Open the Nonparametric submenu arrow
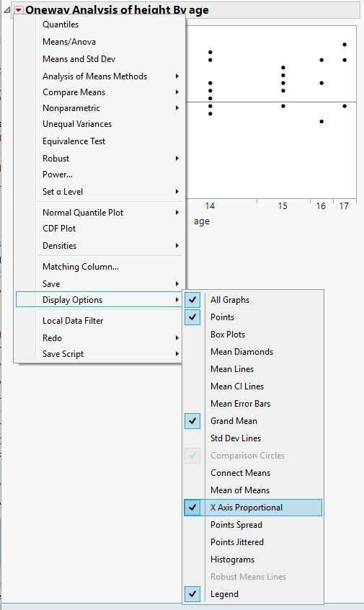The height and width of the screenshot is (610, 364). pyautogui.click(x=177, y=108)
